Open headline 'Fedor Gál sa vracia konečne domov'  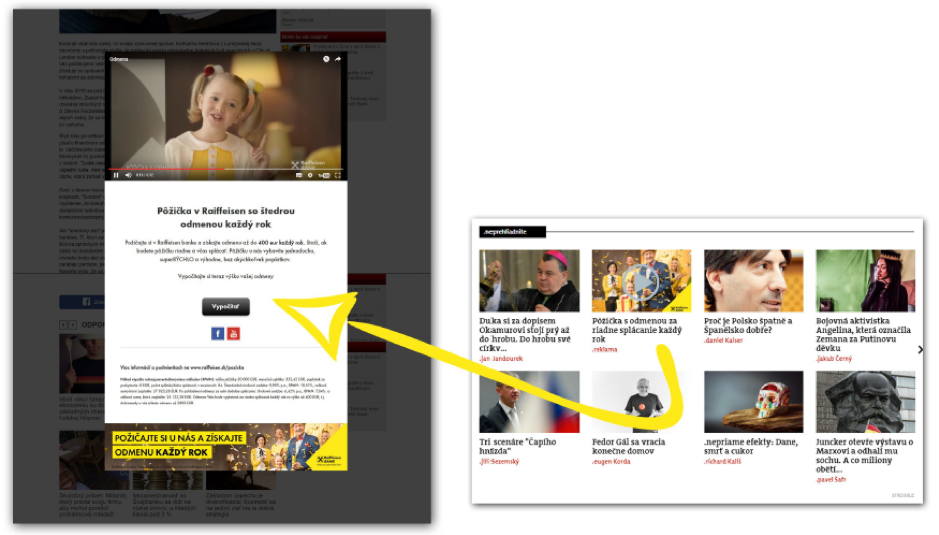[628, 446]
